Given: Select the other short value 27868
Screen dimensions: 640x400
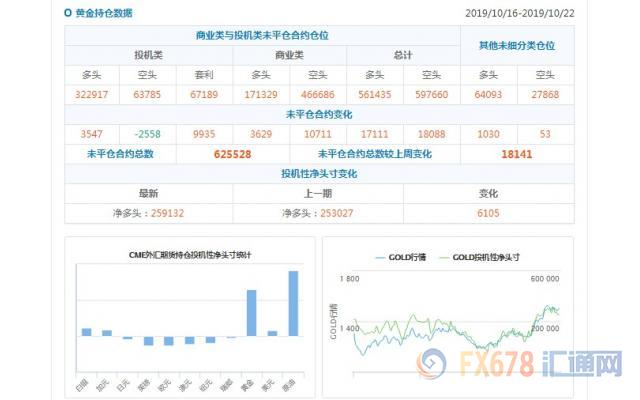Looking at the screenshot, I should (x=545, y=95).
